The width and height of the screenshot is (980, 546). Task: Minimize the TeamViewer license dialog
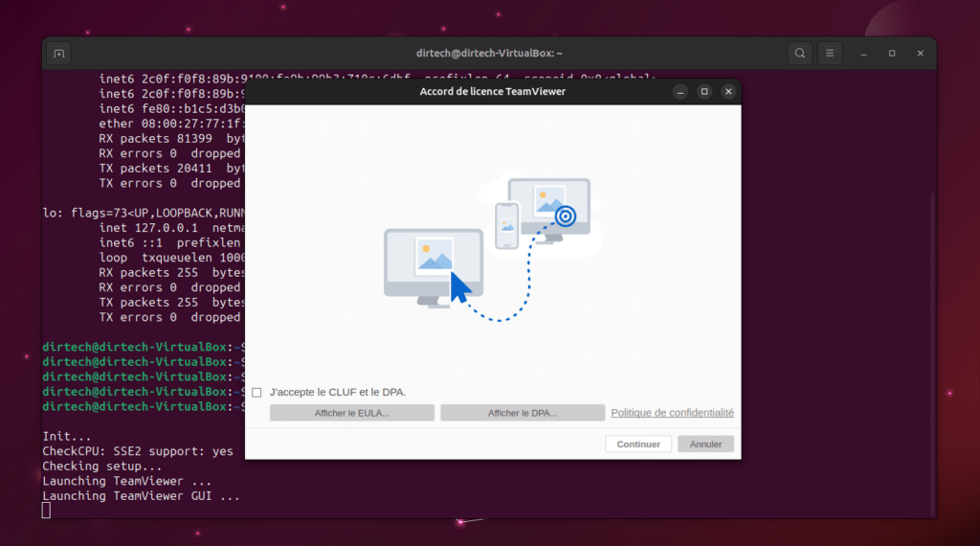click(x=680, y=92)
